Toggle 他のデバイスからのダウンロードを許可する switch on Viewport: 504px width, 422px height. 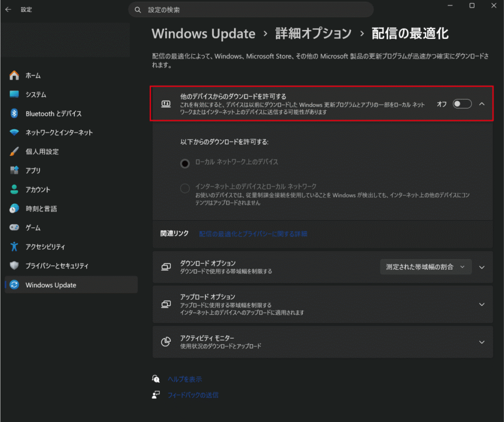[x=462, y=104]
